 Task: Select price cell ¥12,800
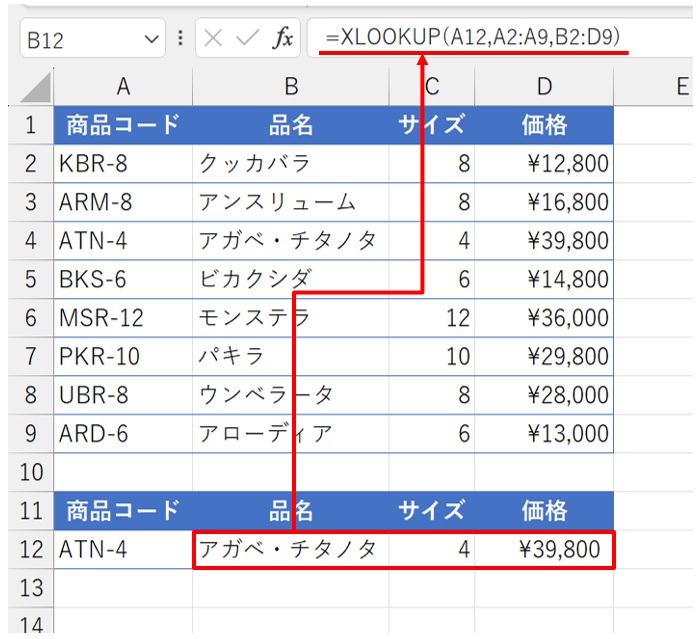(544, 163)
